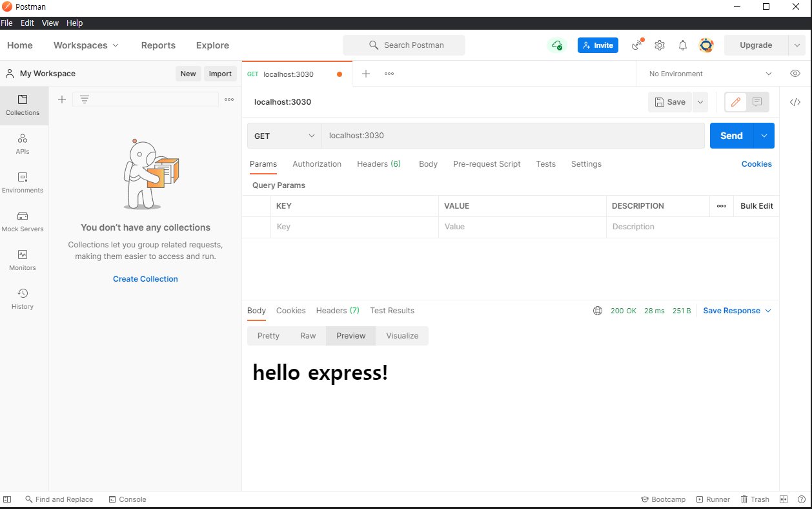Click the Send button
Viewport: 812px width, 509px height.
[731, 136]
